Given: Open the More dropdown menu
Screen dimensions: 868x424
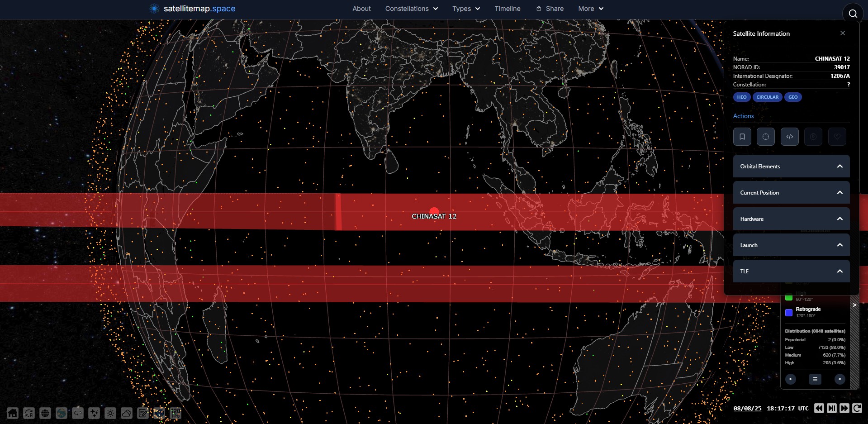Looking at the screenshot, I should [x=591, y=9].
